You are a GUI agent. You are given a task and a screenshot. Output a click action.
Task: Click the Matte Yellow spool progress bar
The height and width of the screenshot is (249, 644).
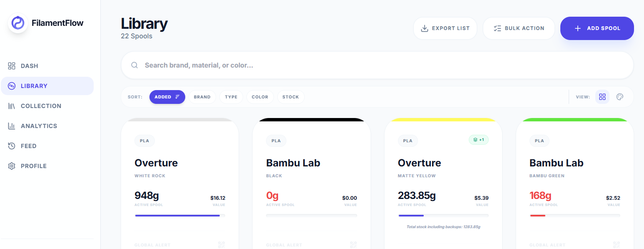[443, 216]
